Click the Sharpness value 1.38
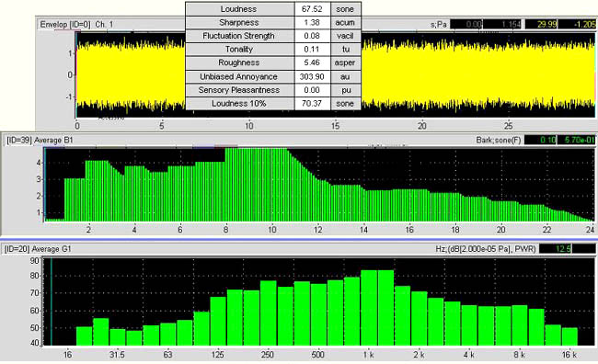Image resolution: width=598 pixels, height=364 pixels. pyautogui.click(x=312, y=22)
